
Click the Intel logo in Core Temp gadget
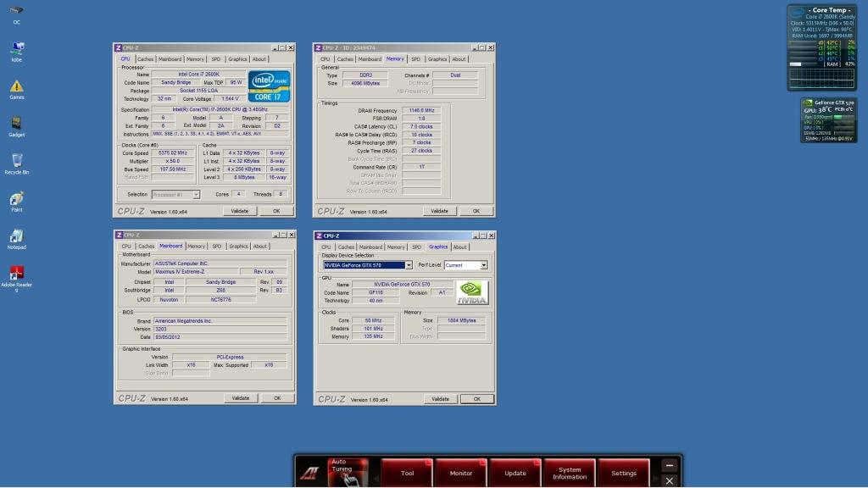797,14
